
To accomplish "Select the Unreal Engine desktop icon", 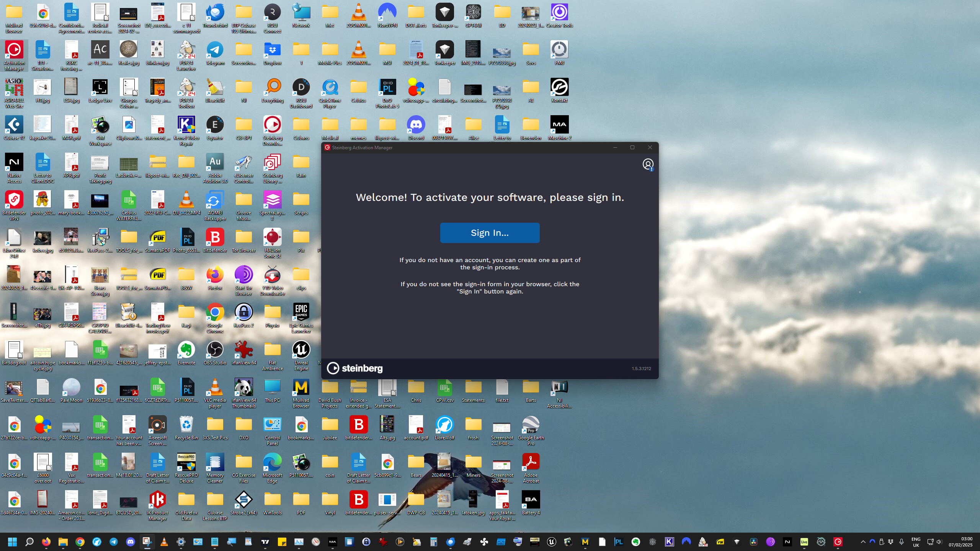I will tap(301, 356).
